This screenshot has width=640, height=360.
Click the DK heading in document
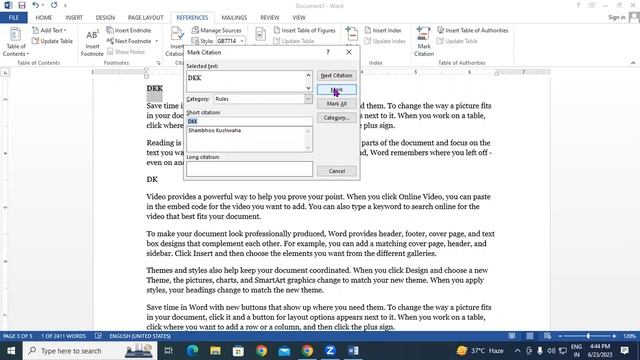(x=152, y=179)
